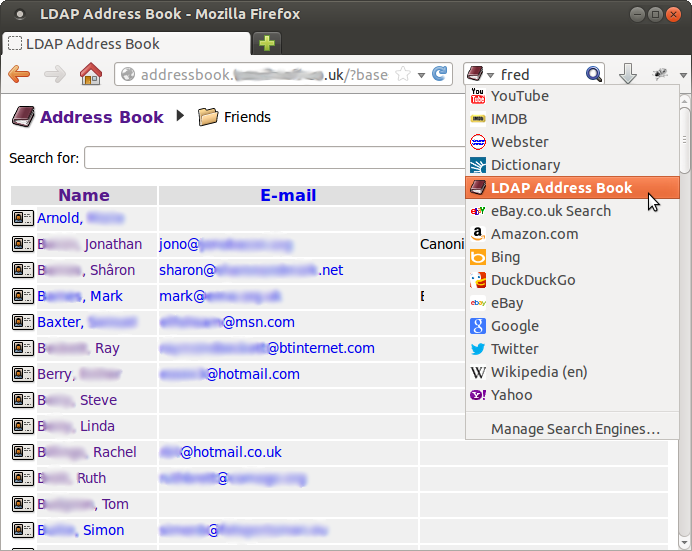This screenshot has height=551, width=692.
Task: Open a new tab with the green plus button
Action: (267, 43)
